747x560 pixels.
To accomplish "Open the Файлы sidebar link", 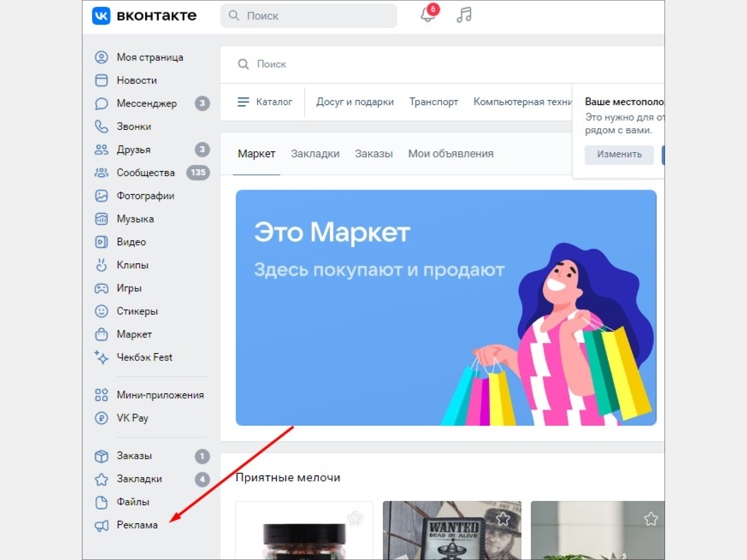I will 133,502.
